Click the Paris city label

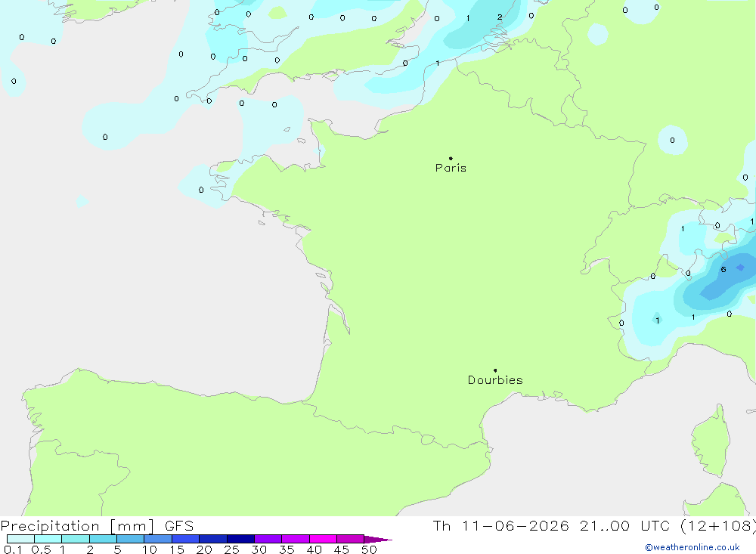click(451, 168)
